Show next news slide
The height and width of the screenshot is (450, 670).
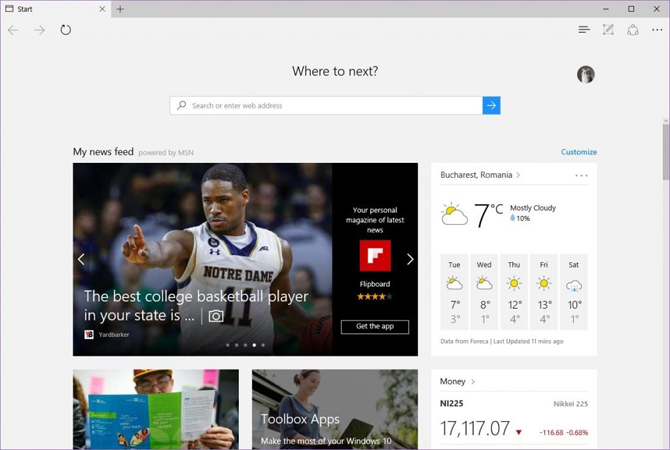click(x=410, y=259)
